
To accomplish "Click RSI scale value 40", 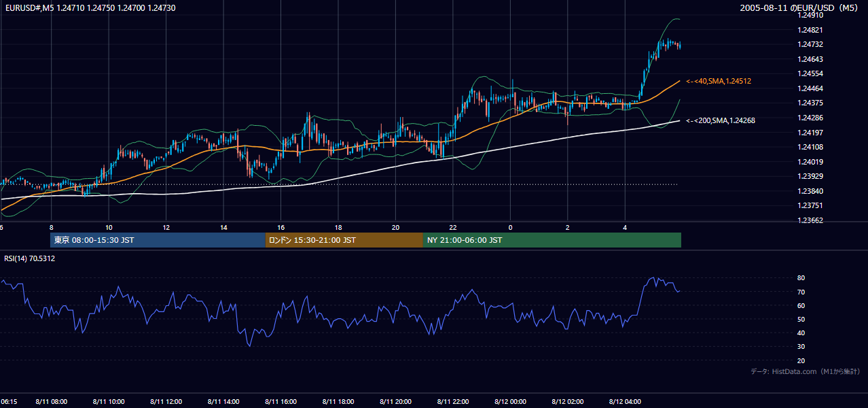I will point(801,333).
